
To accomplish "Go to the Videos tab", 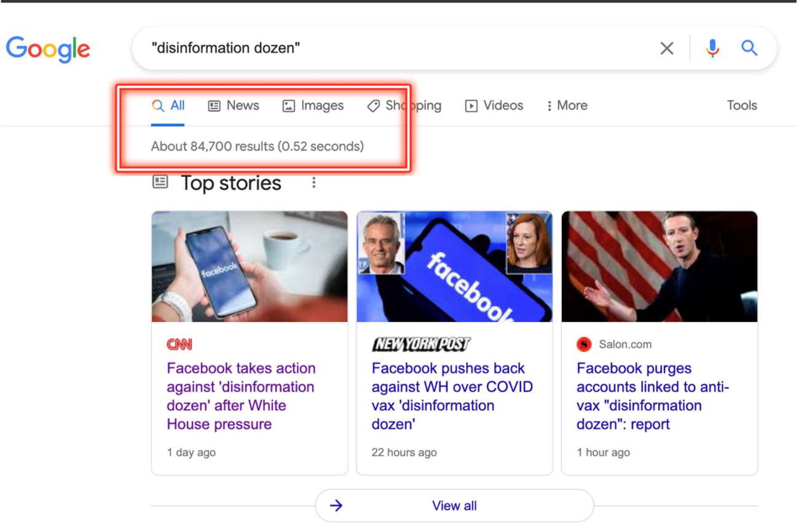I will [494, 106].
